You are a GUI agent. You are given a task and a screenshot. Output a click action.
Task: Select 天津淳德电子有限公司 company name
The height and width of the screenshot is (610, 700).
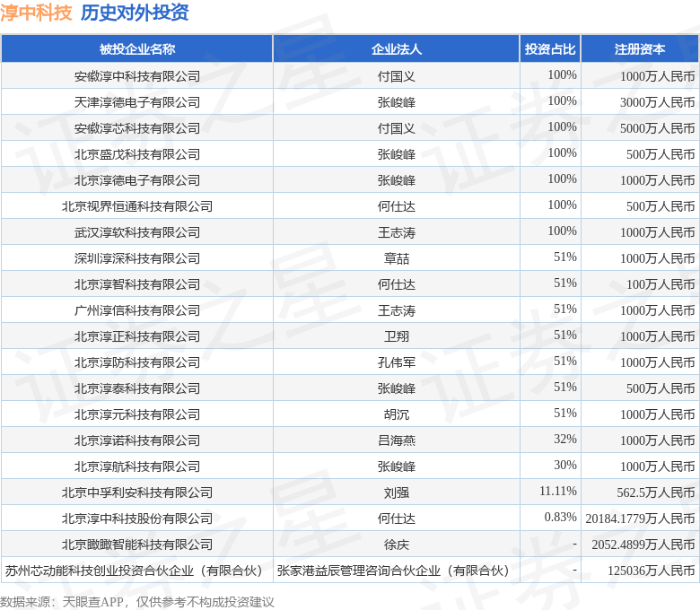coord(137,102)
